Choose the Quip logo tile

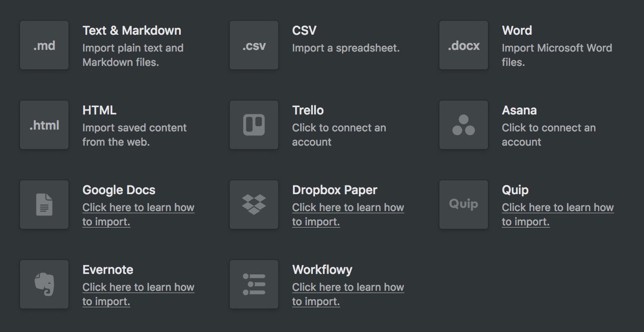pos(464,205)
